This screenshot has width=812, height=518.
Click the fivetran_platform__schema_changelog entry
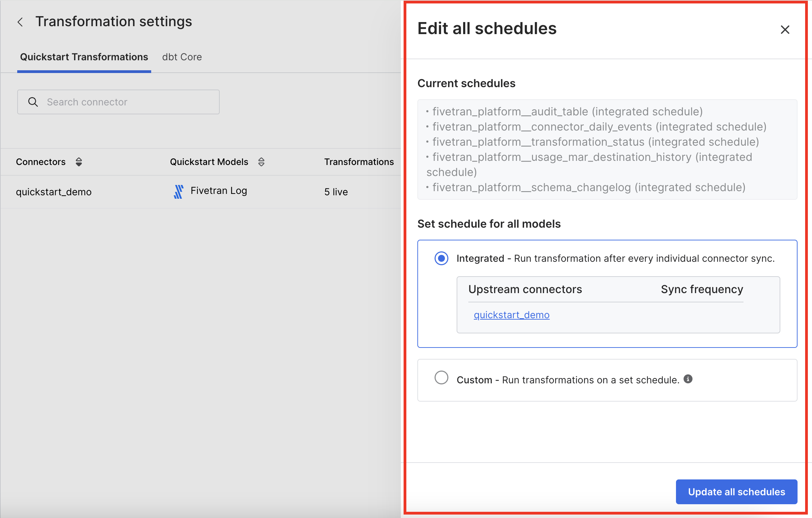click(x=585, y=187)
